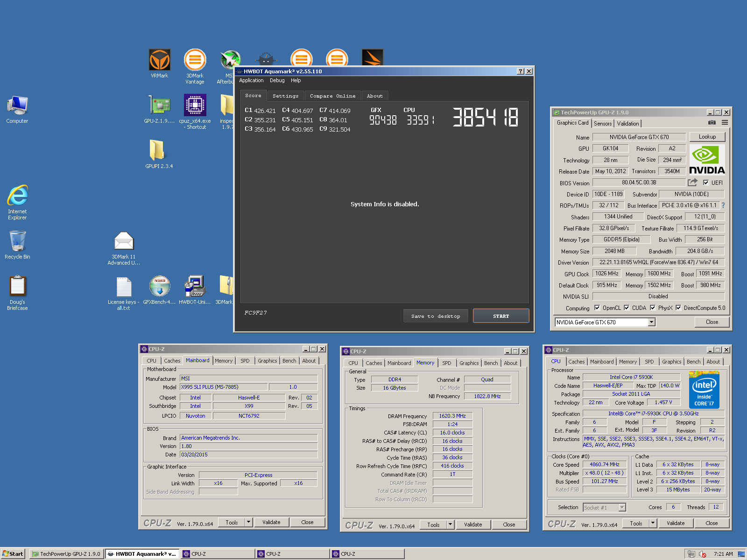Toggle the DirectCompute 5.0 checkbox
This screenshot has height=560, width=747.
tap(678, 308)
